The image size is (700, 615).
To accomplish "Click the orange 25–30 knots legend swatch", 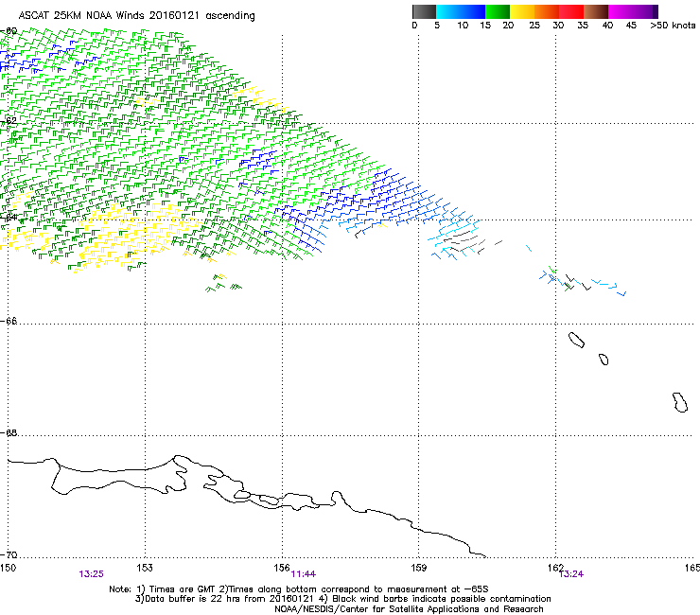I will (547, 11).
